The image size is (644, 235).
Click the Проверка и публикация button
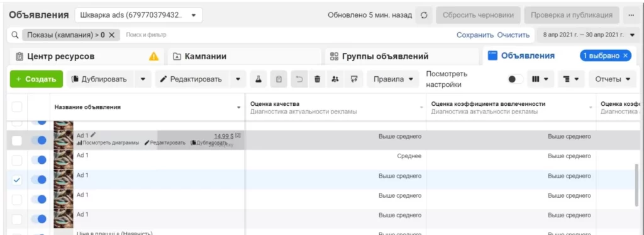(572, 15)
